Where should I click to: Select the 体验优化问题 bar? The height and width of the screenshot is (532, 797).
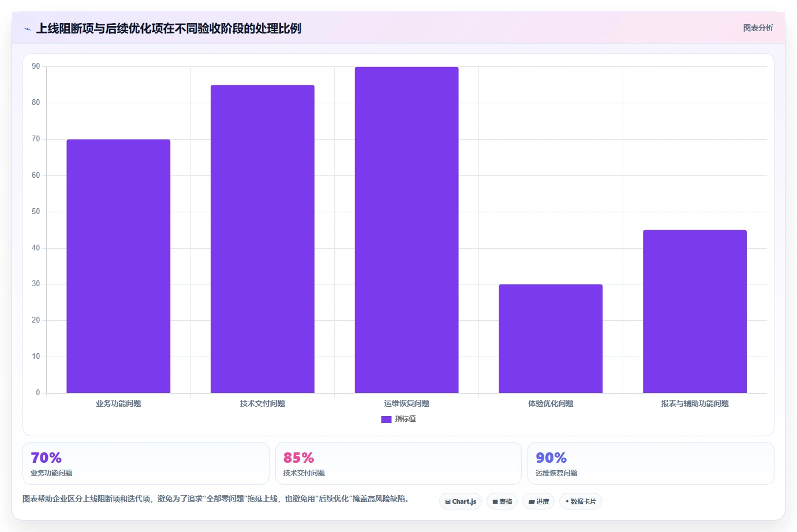tap(551, 339)
